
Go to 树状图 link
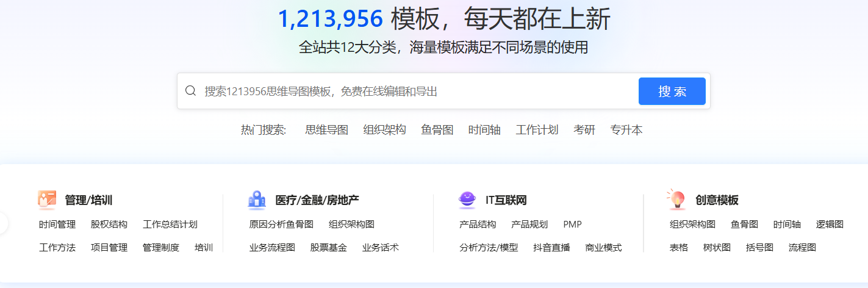click(717, 248)
